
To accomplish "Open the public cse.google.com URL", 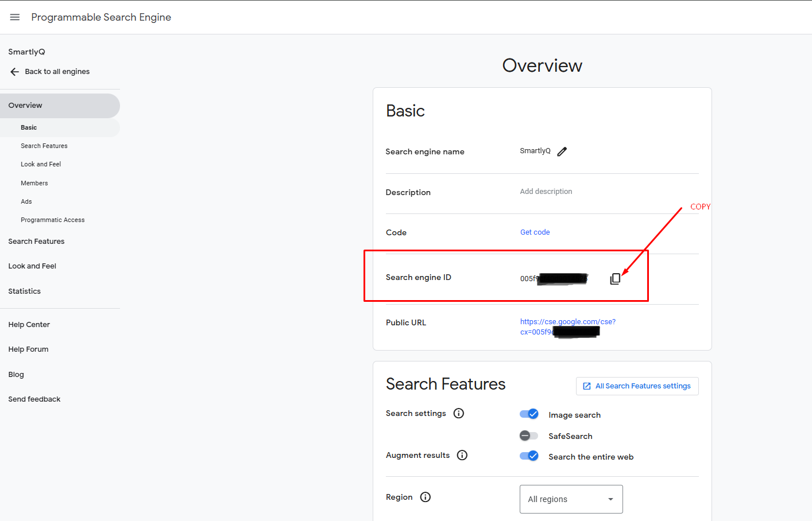I will [568, 326].
